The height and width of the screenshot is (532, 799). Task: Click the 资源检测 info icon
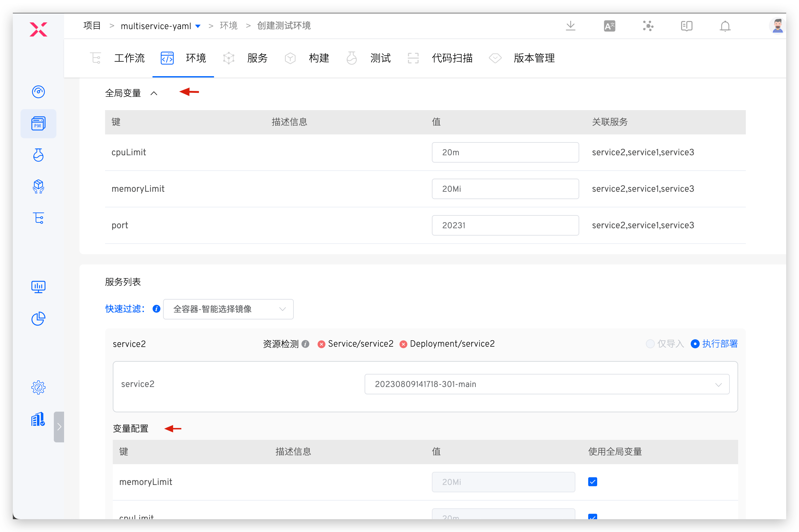tap(306, 344)
